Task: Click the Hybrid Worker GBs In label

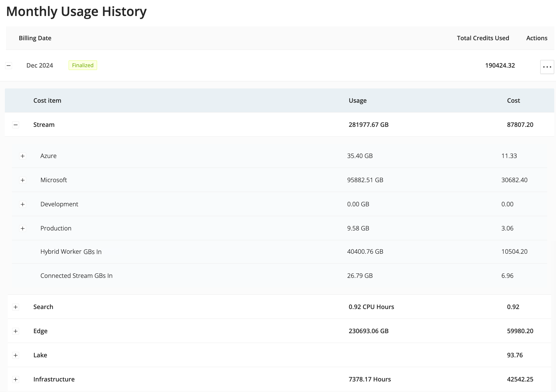Action: click(x=71, y=252)
